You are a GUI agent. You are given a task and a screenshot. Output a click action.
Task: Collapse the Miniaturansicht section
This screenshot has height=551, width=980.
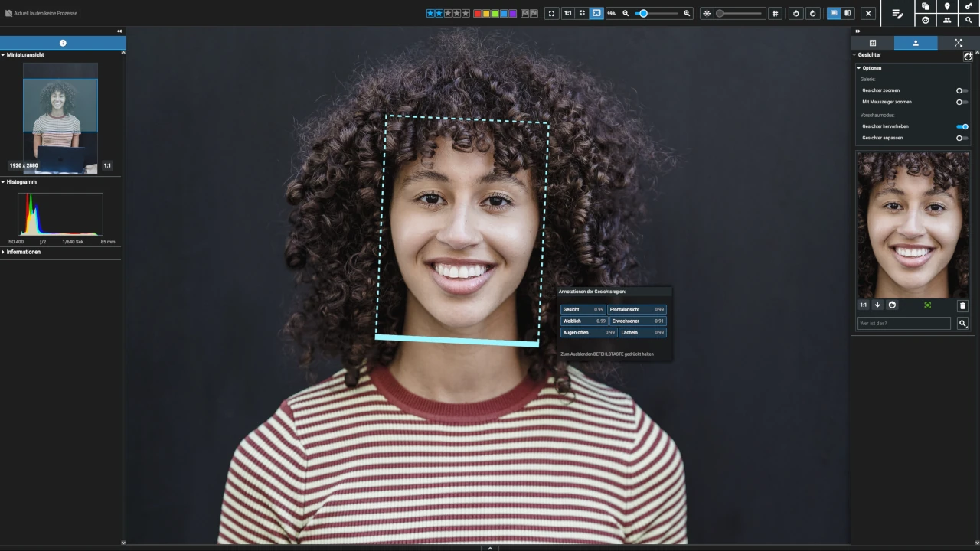[x=3, y=55]
